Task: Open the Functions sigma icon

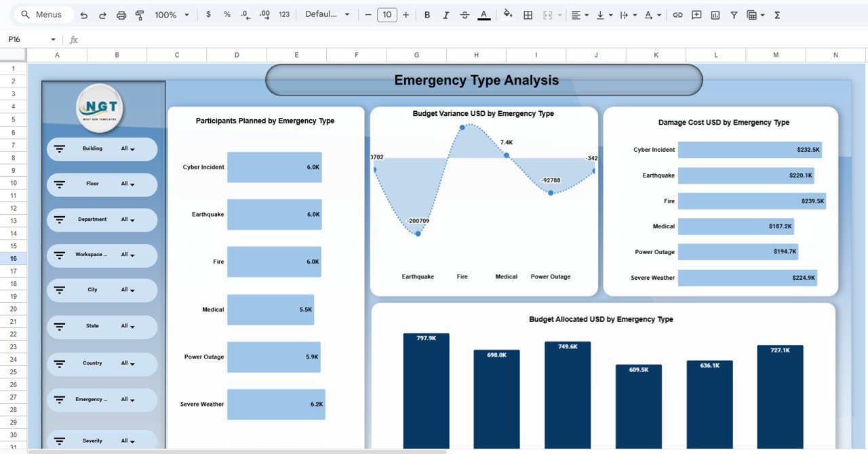Action: [x=777, y=15]
